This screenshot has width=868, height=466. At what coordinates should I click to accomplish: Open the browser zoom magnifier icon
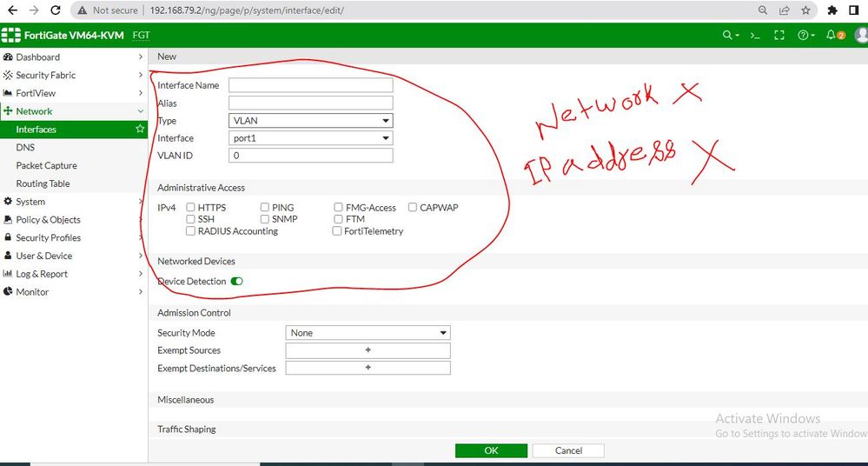point(763,10)
